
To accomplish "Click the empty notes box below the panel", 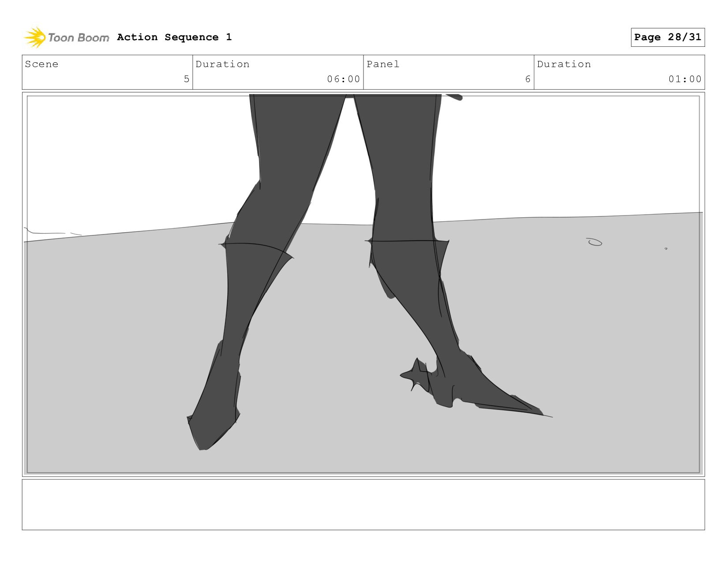I will tap(363, 505).
